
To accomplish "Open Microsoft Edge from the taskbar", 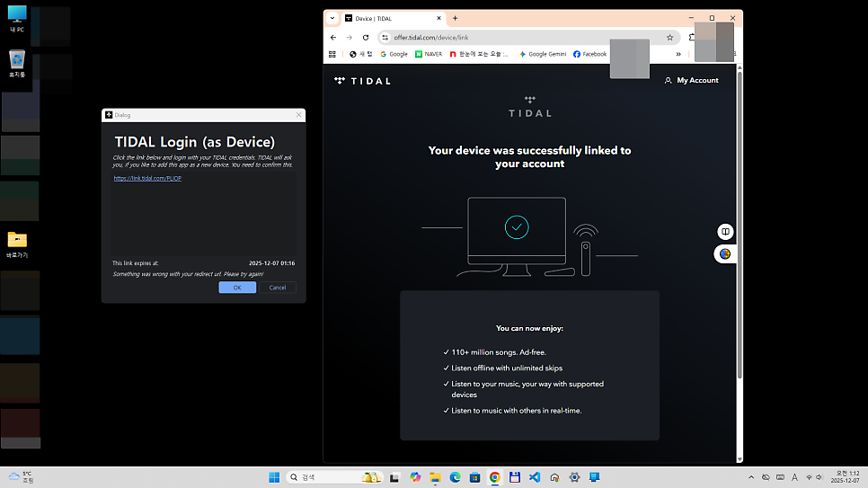I will pos(455,477).
